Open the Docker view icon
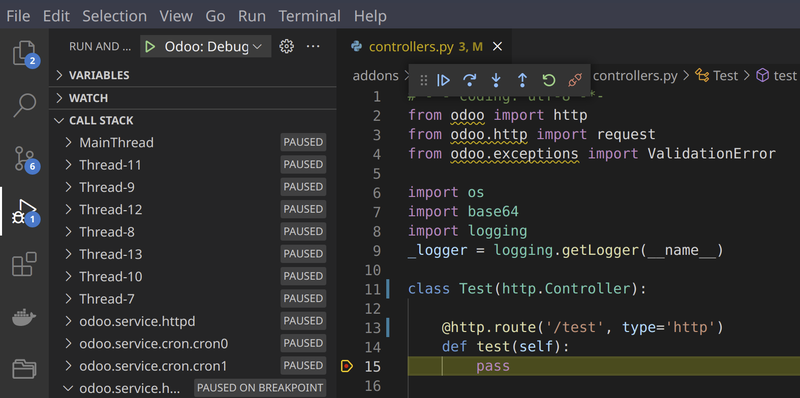The image size is (800, 398). [24, 317]
